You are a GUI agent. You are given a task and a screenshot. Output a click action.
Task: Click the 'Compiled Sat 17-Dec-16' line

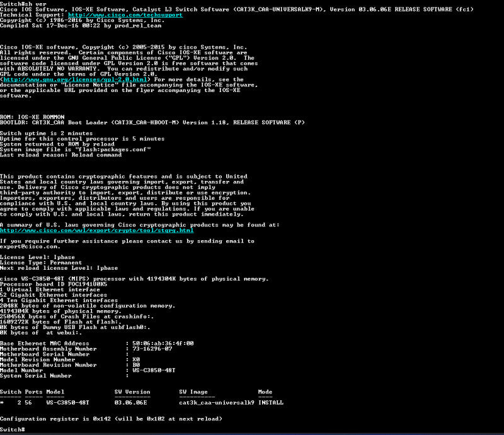[81, 25]
